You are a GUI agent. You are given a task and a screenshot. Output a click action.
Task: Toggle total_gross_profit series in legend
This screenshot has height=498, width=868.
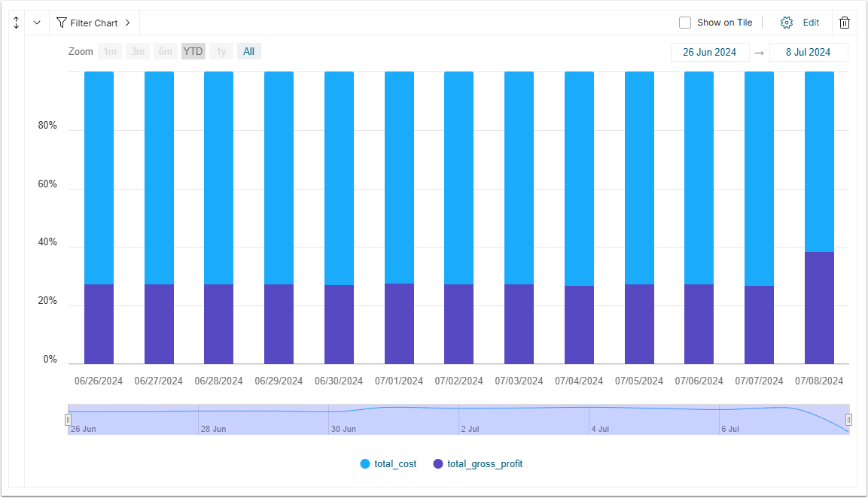click(x=478, y=463)
